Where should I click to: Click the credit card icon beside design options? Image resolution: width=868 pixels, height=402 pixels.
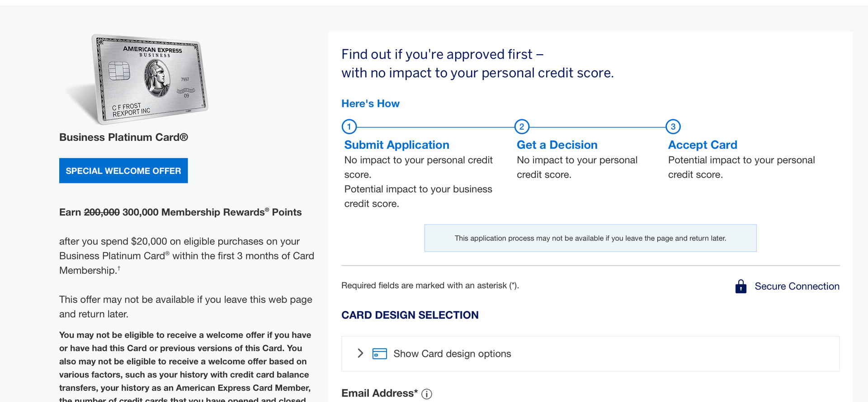tap(379, 354)
